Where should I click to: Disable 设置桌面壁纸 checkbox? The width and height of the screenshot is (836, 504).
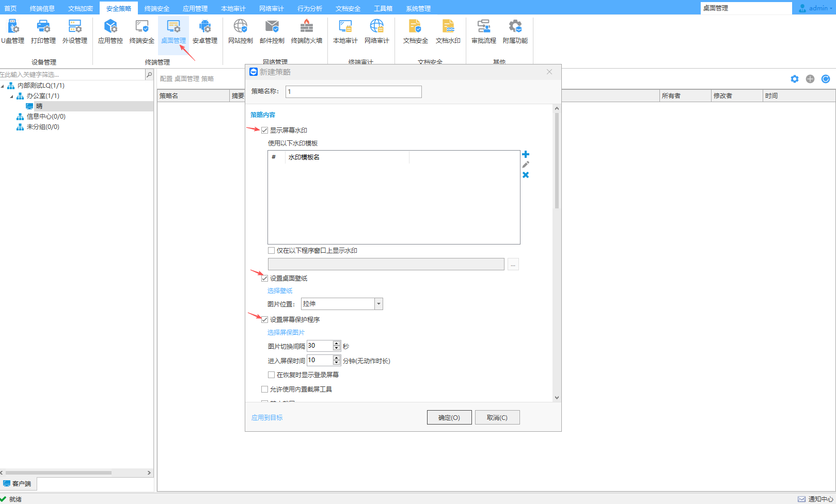coord(265,279)
